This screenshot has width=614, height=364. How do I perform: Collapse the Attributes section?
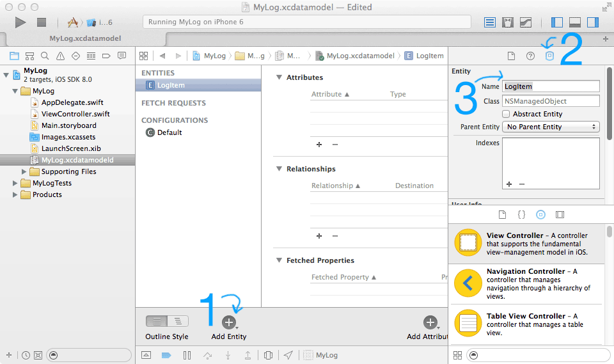click(x=279, y=77)
